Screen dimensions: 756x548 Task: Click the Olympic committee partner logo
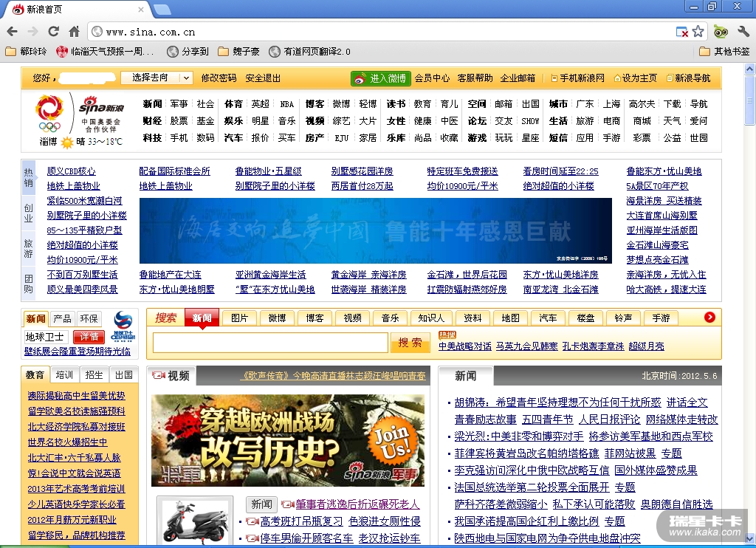pos(50,114)
